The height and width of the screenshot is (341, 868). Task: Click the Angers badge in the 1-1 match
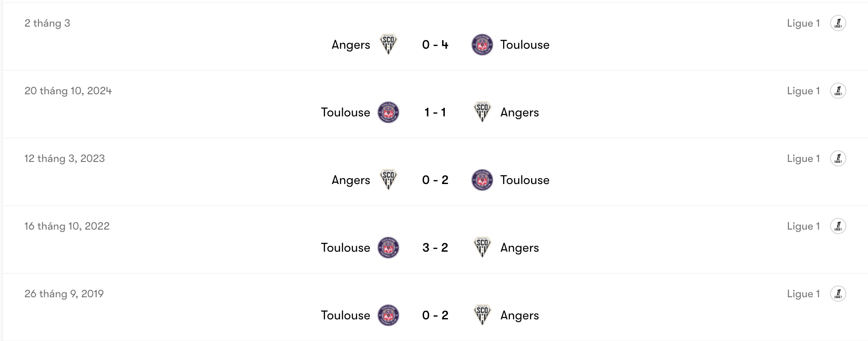482,112
